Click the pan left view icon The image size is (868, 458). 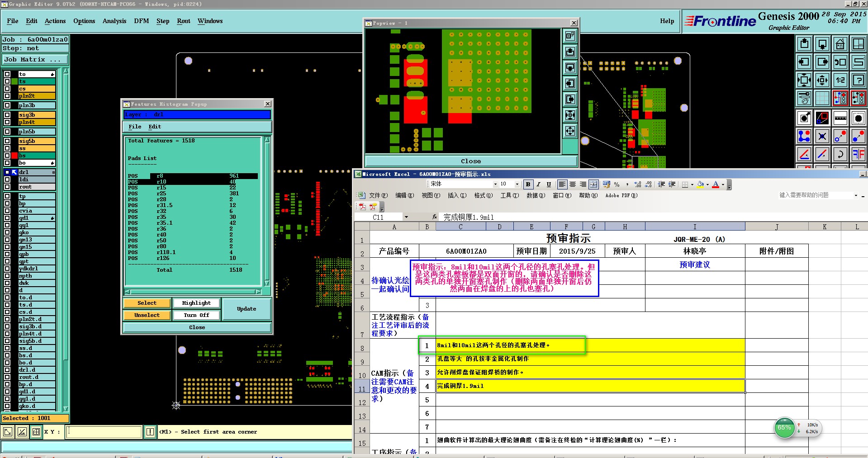point(804,62)
